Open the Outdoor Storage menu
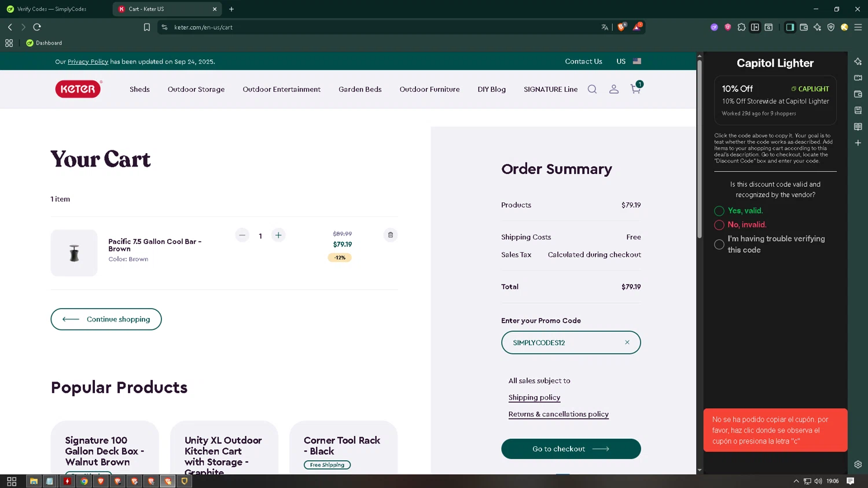The width and height of the screenshot is (868, 488). [x=196, y=89]
